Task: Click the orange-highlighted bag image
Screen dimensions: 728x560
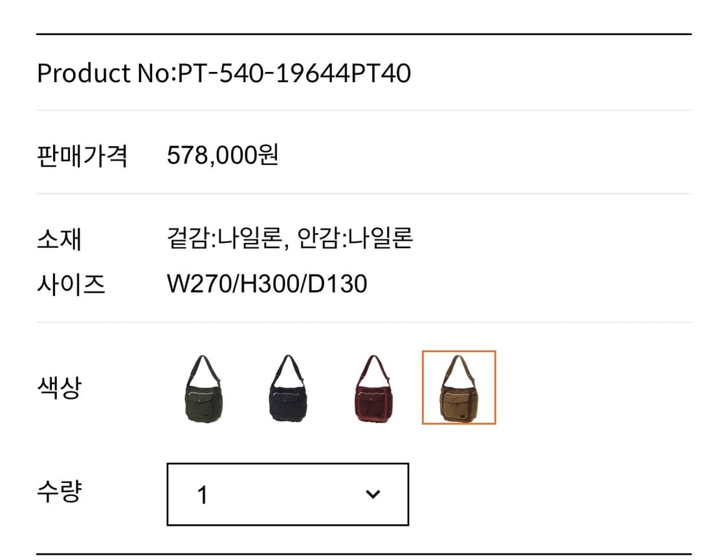Action: tap(458, 388)
